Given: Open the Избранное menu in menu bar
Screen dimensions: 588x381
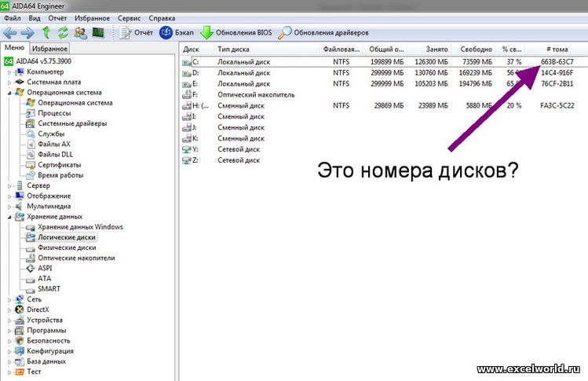Looking at the screenshot, I should 93,18.
